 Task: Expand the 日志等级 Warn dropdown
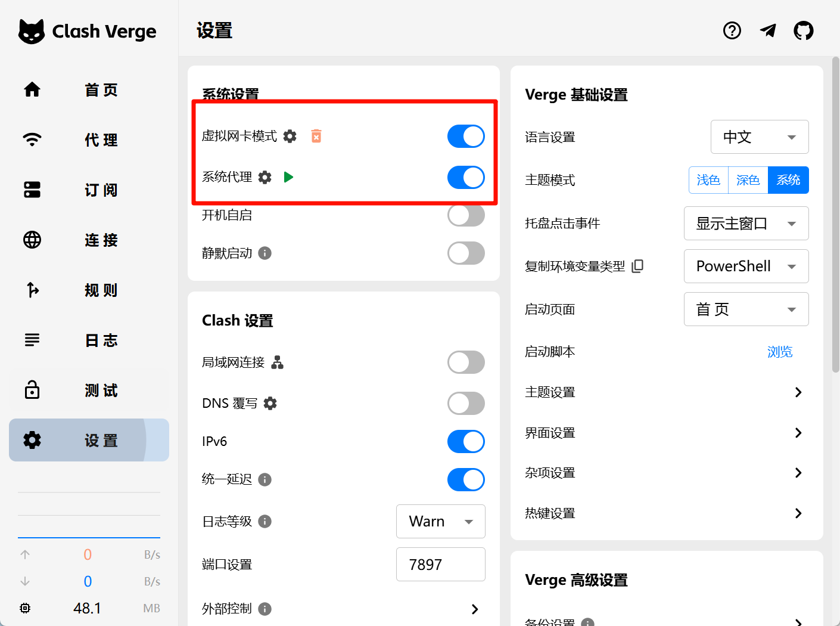pyautogui.click(x=440, y=522)
